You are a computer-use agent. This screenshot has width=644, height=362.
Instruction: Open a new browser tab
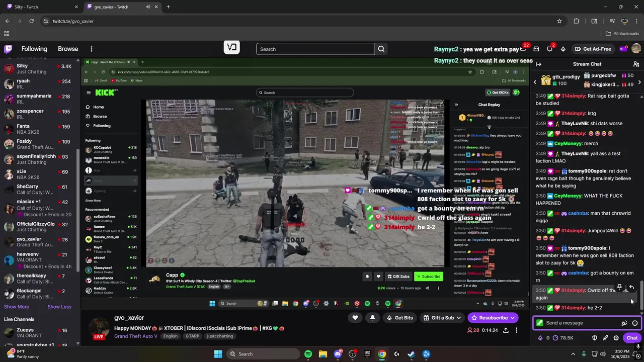(168, 7)
